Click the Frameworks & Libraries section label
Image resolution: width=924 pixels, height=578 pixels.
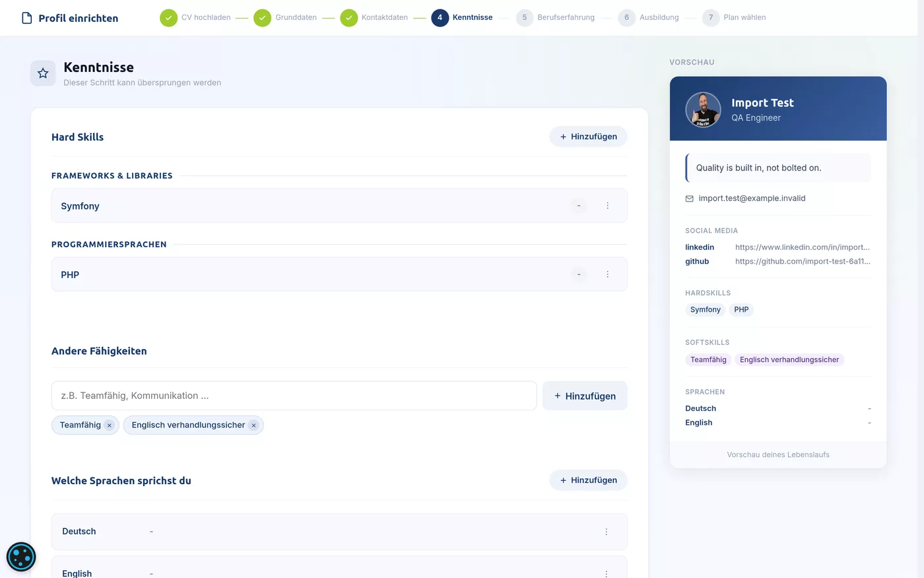pos(112,176)
